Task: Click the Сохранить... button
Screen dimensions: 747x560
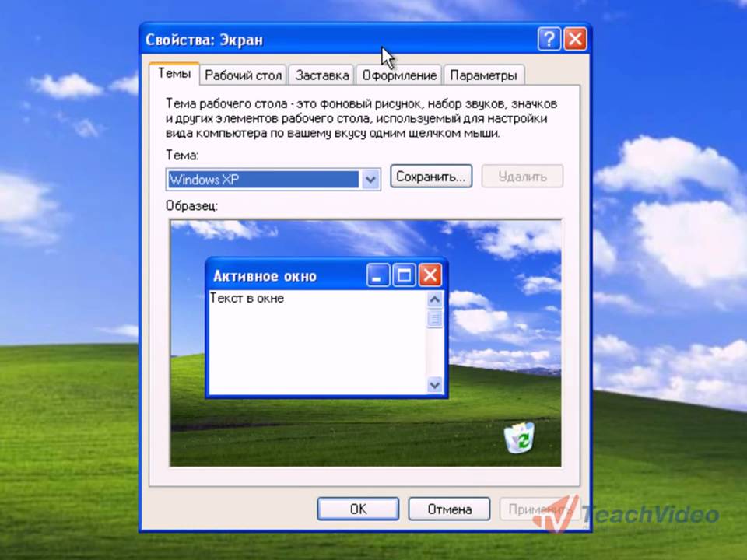Action: click(x=431, y=177)
